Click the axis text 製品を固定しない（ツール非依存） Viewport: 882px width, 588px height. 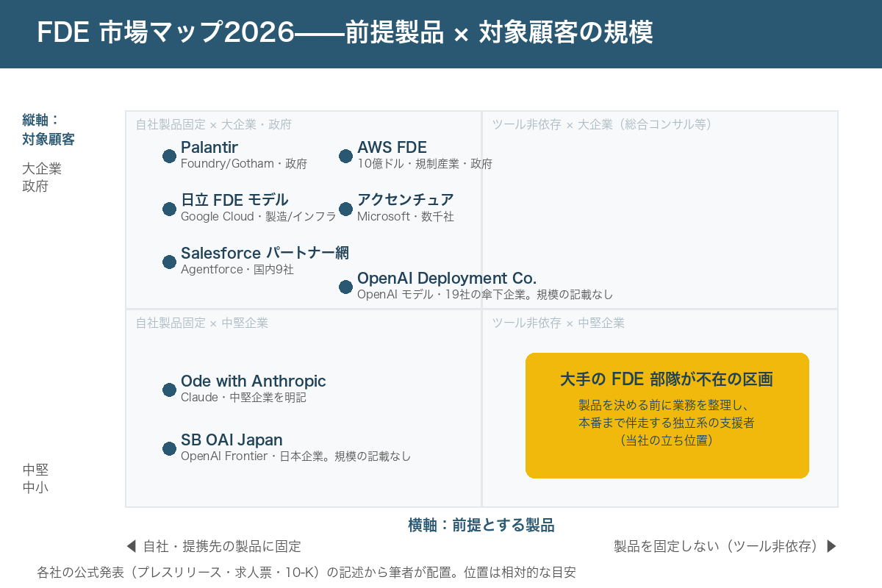[x=717, y=546]
